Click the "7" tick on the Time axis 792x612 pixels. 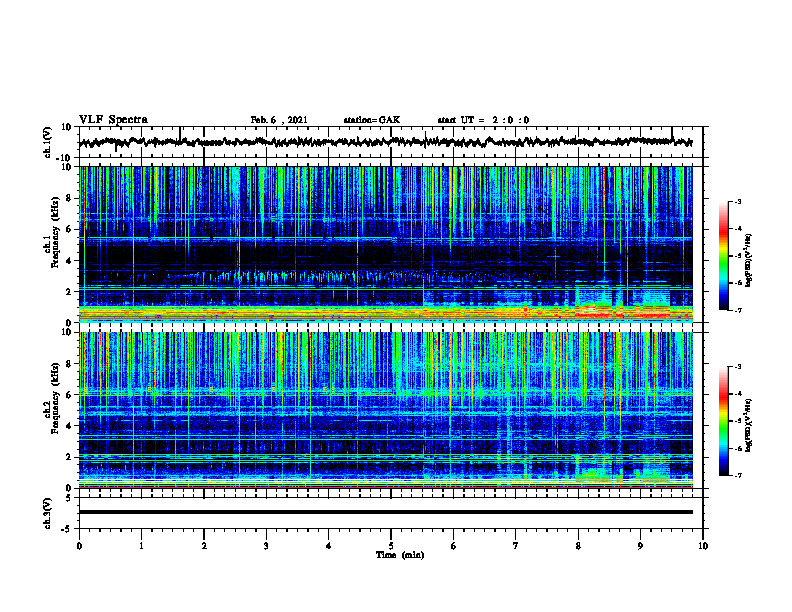point(516,546)
